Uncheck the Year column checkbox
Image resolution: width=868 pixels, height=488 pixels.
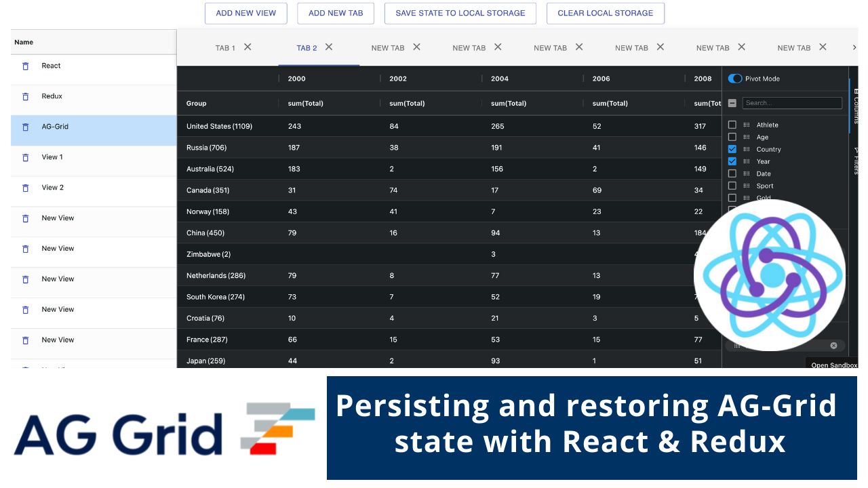point(732,161)
